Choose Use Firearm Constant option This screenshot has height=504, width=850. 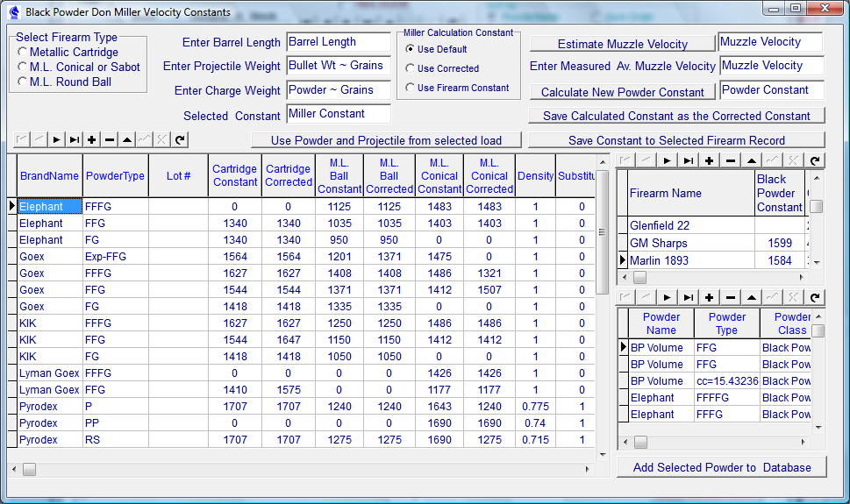tap(410, 88)
